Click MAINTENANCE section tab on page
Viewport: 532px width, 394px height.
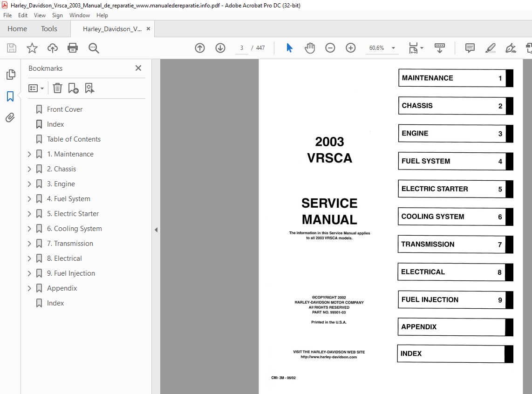click(456, 78)
